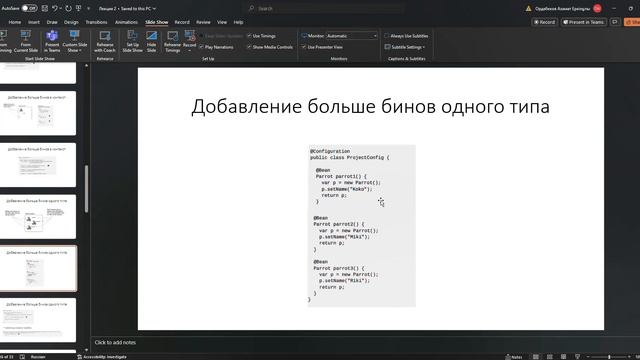This screenshot has width=640, height=360.
Task: Toggle the AutoSave switch
Action: coord(29,8)
